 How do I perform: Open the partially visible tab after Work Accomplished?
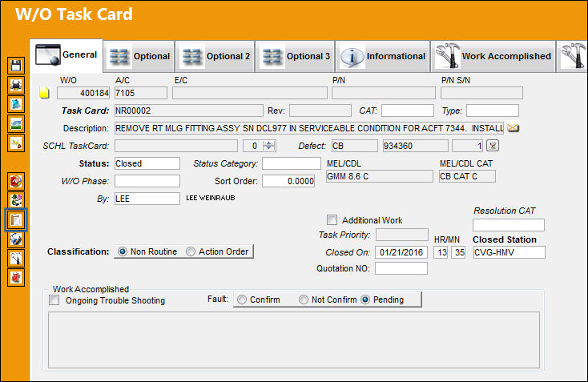point(573,56)
